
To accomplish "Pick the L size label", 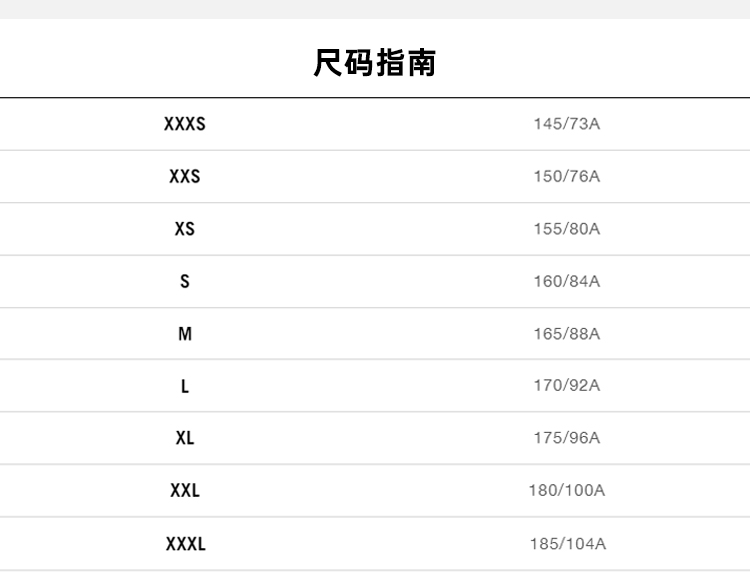I will coord(185,386).
